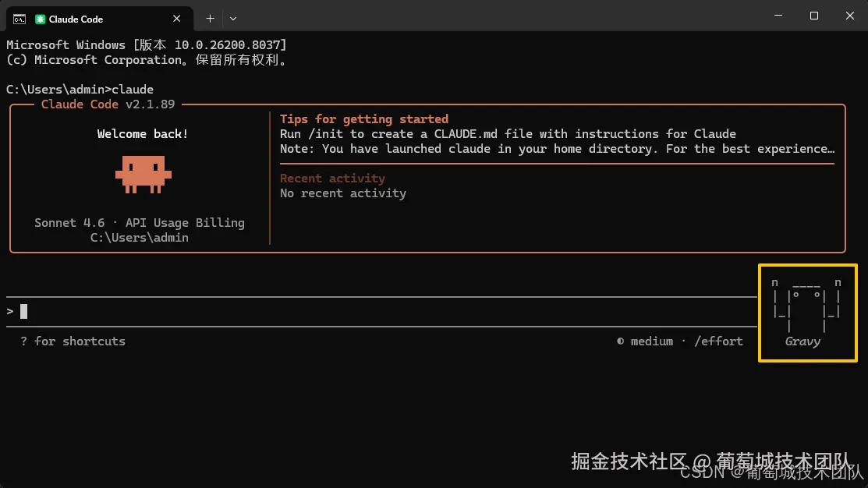Click the half-circle effort level icon
868x488 pixels.
[620, 341]
